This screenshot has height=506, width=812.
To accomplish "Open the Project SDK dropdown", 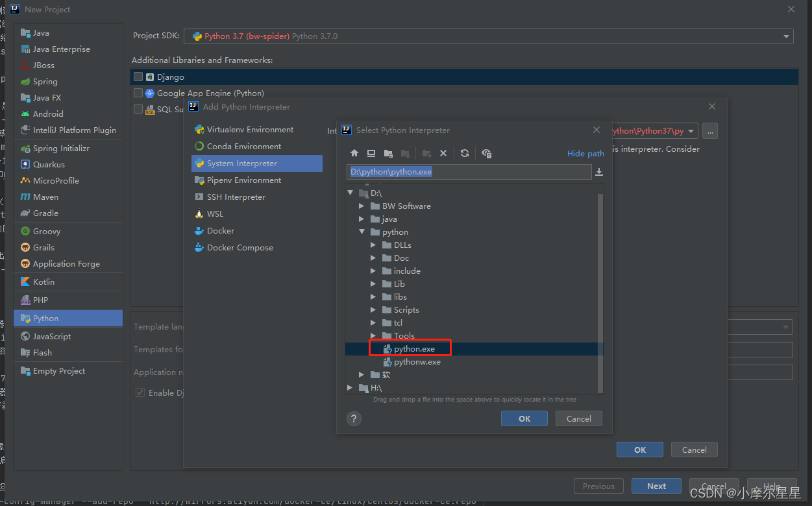I will coord(488,36).
